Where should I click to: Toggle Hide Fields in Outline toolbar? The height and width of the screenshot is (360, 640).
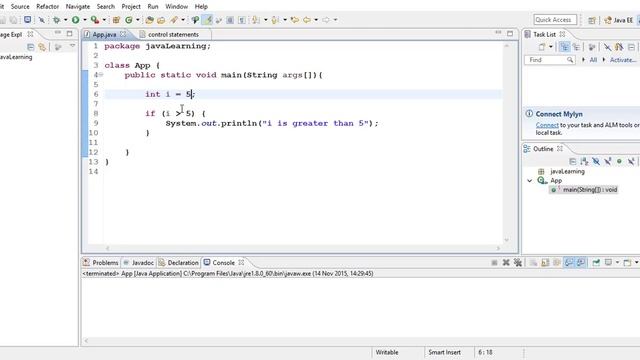click(x=596, y=162)
